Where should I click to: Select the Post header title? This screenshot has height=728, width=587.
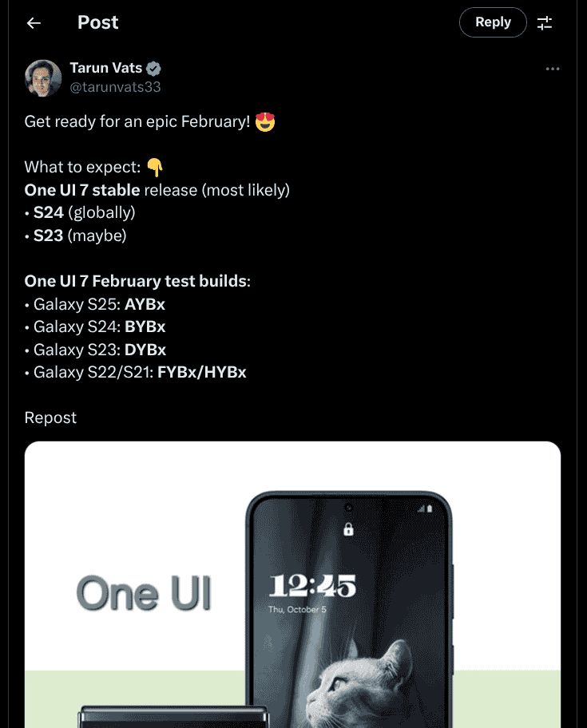(97, 22)
